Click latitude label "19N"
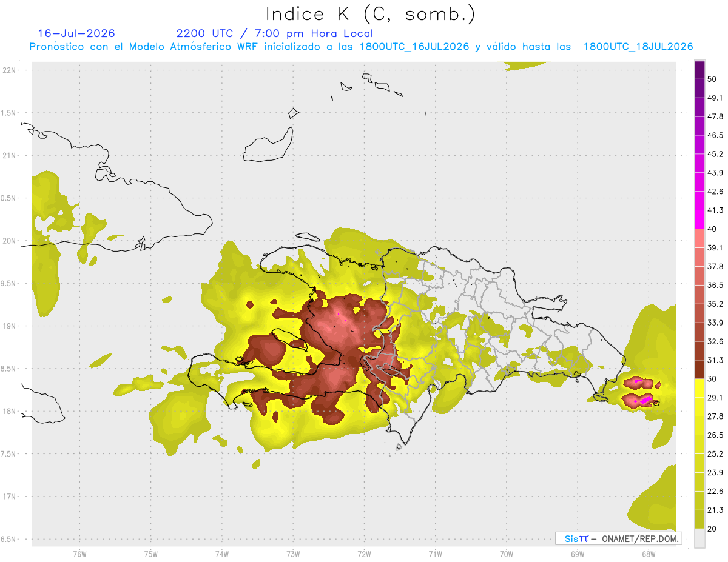Viewport: 728px width, 562px height. 9,326
